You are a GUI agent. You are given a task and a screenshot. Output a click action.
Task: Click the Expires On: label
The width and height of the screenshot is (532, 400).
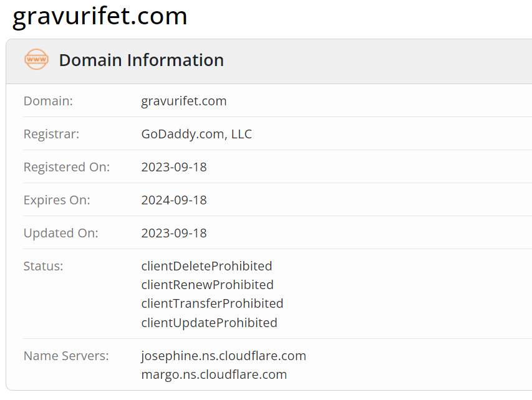pyautogui.click(x=57, y=200)
